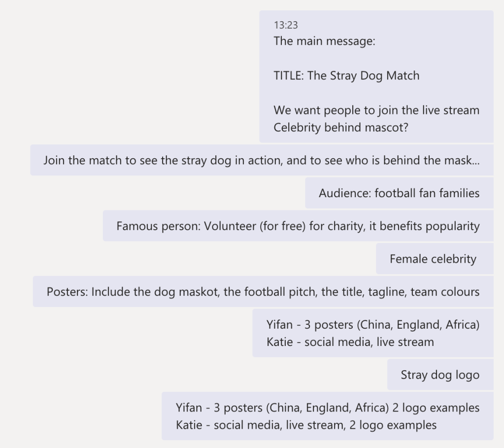Click the Katie line mentioning '2 logo examples'
Screen dimensions: 504x448
(306, 425)
